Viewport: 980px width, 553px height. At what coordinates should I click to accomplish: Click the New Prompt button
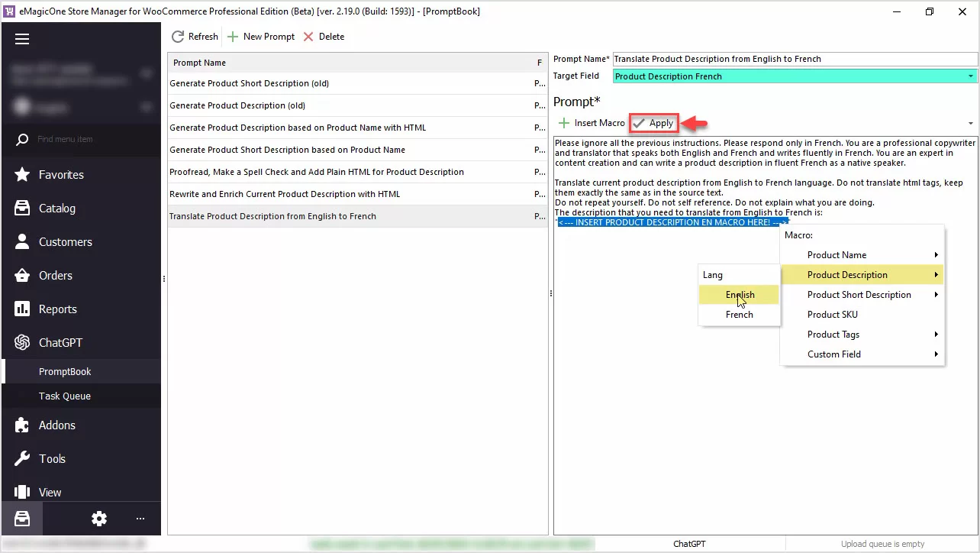[260, 37]
